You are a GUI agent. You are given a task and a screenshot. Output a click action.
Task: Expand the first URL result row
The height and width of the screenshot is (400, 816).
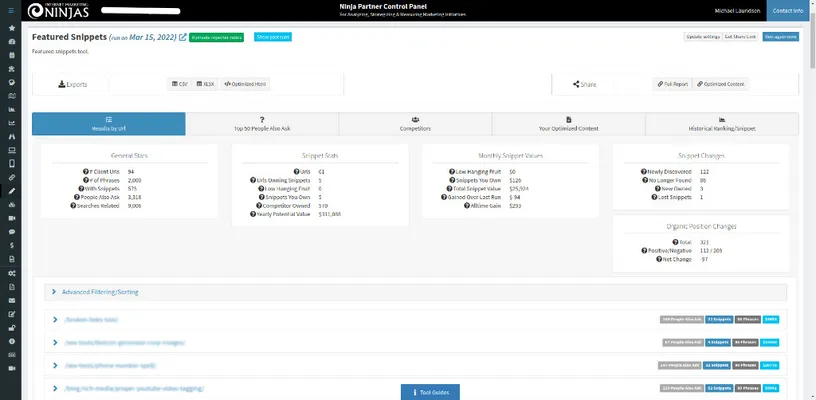[x=52, y=319]
